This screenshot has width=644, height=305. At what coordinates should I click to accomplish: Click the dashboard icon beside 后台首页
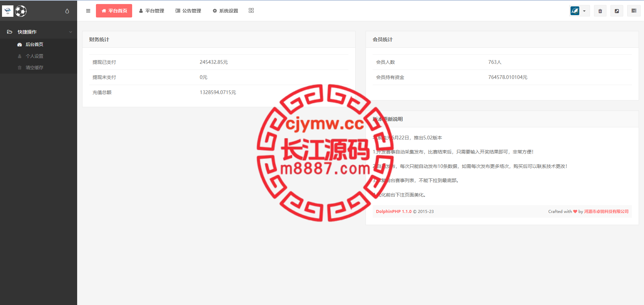click(19, 44)
